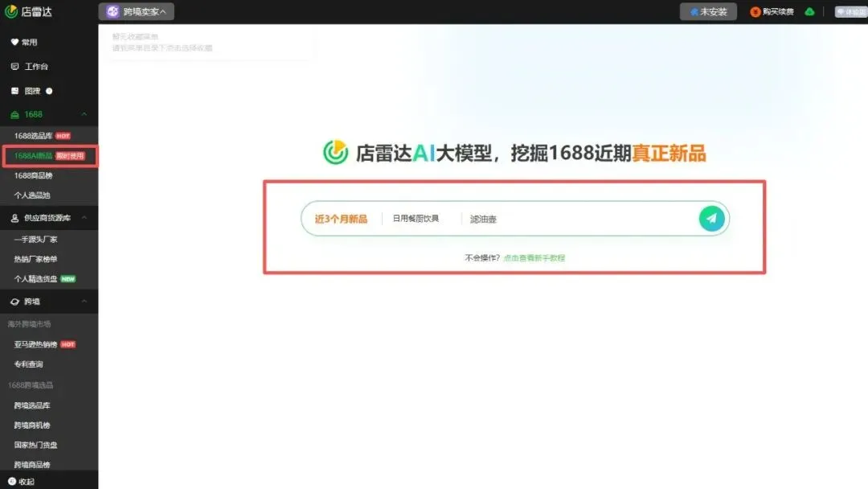Open the 跨境卖家 dropdown in header
Image resolution: width=868 pixels, height=489 pixels.
pyautogui.click(x=136, y=11)
